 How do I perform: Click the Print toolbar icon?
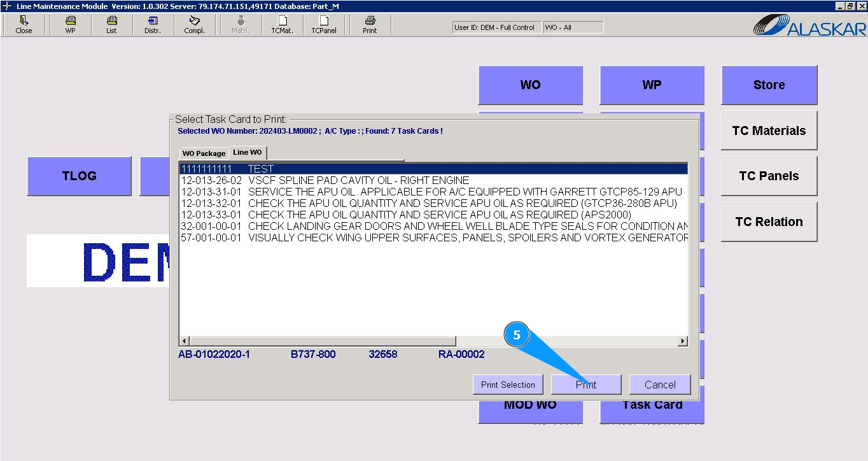point(370,25)
